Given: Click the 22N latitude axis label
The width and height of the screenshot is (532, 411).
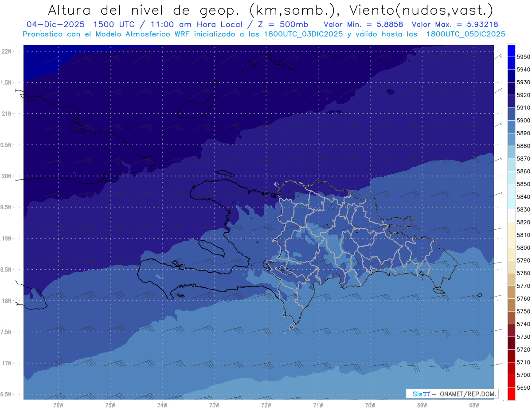Looking at the screenshot, I should click(x=7, y=51).
